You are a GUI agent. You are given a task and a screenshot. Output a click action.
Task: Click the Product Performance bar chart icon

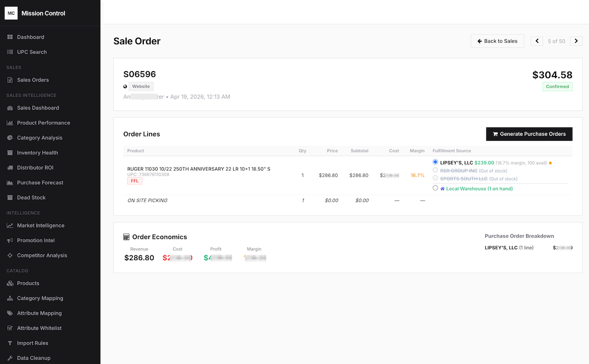[x=10, y=123]
